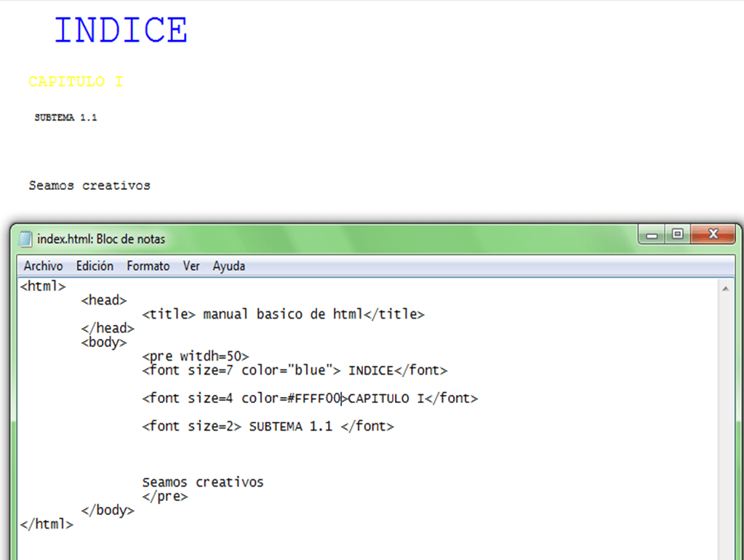Open the Formato menu

tap(148, 266)
